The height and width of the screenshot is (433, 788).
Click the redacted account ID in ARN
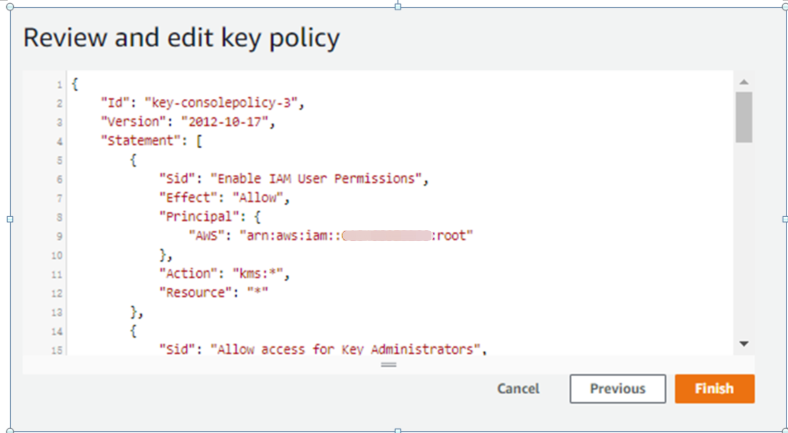coord(387,236)
